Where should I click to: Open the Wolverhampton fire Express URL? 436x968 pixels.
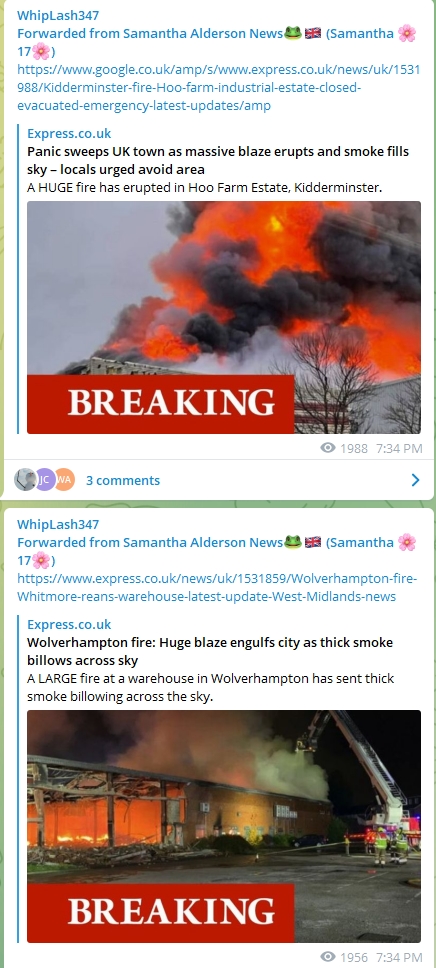217,588
